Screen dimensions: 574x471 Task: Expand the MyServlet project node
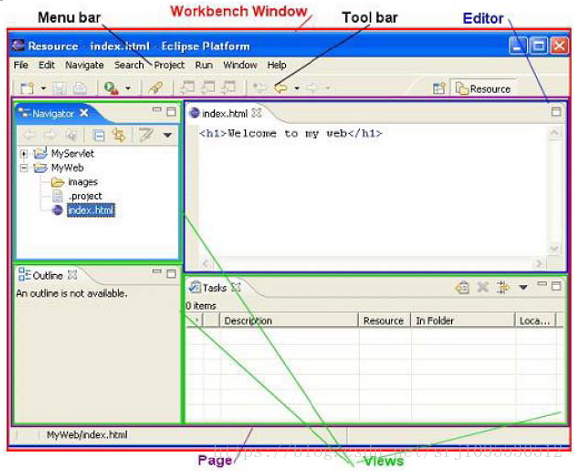(24, 154)
